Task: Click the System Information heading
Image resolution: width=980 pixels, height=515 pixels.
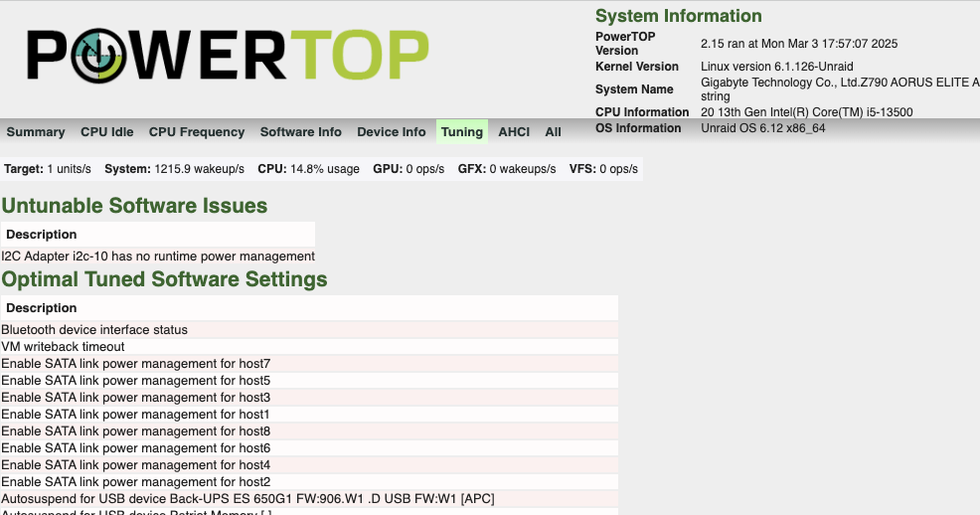Action: tap(678, 16)
